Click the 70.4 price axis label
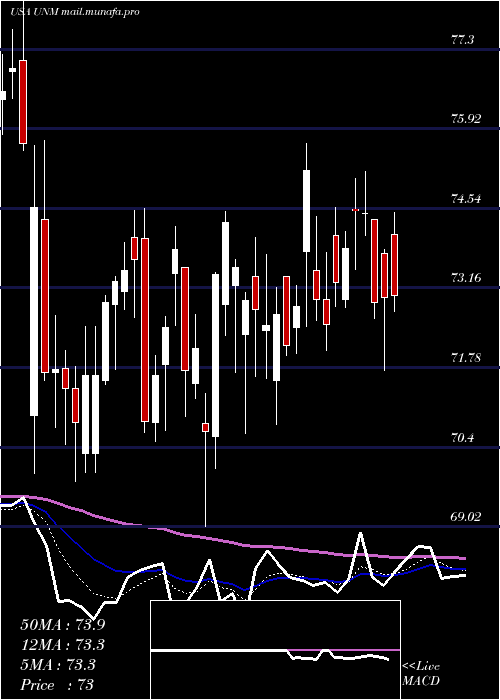This screenshot has height=700, width=500. pyautogui.click(x=463, y=438)
